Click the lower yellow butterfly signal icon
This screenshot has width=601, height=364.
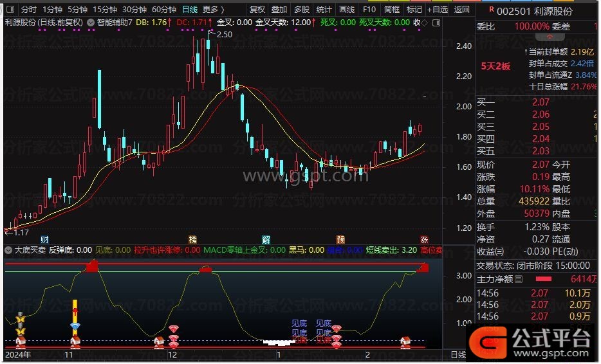(x=21, y=331)
